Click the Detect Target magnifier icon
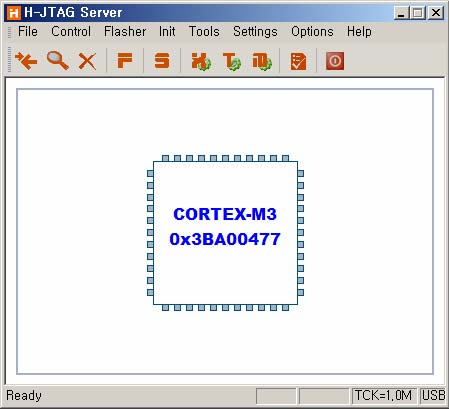The height and width of the screenshot is (409, 449). tap(57, 60)
